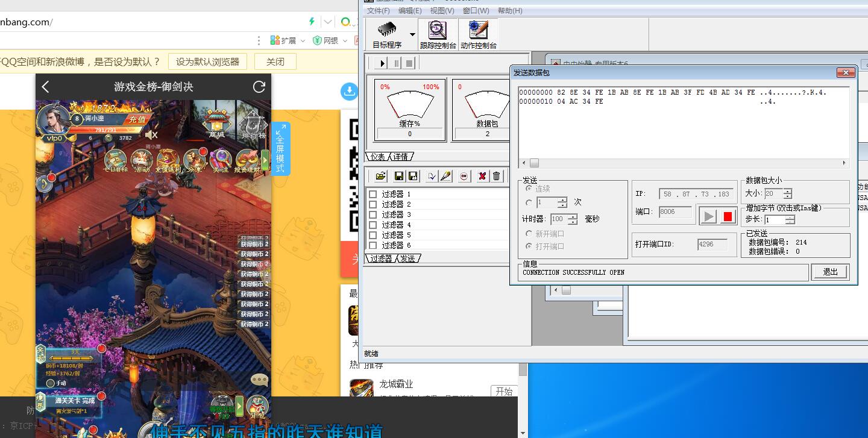
Task: Open the 目标程序 target program tool
Action: click(x=387, y=34)
